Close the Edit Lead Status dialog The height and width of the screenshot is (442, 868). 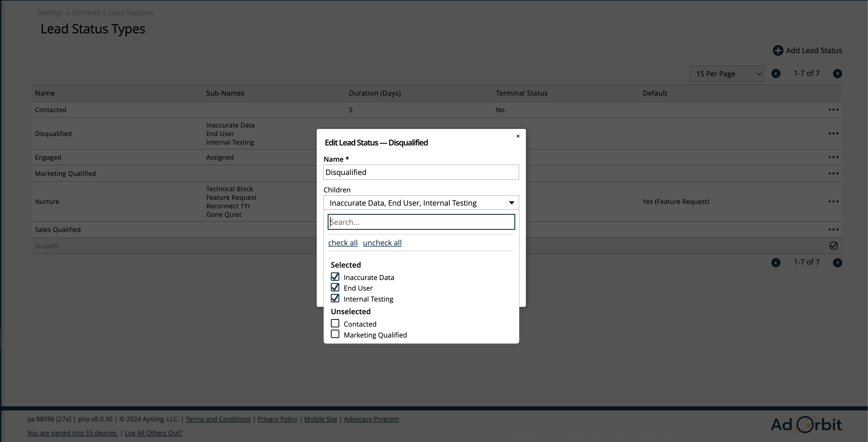click(x=518, y=136)
